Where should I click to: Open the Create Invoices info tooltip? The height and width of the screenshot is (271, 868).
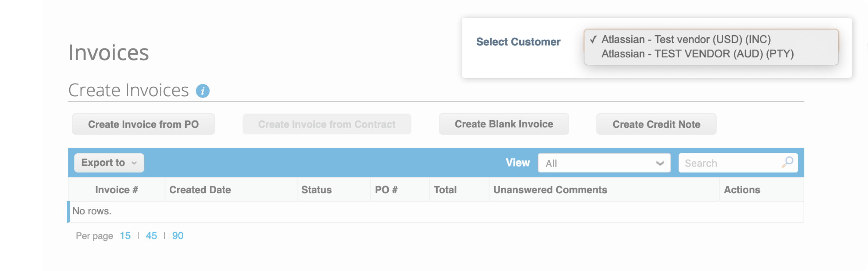coord(202,91)
